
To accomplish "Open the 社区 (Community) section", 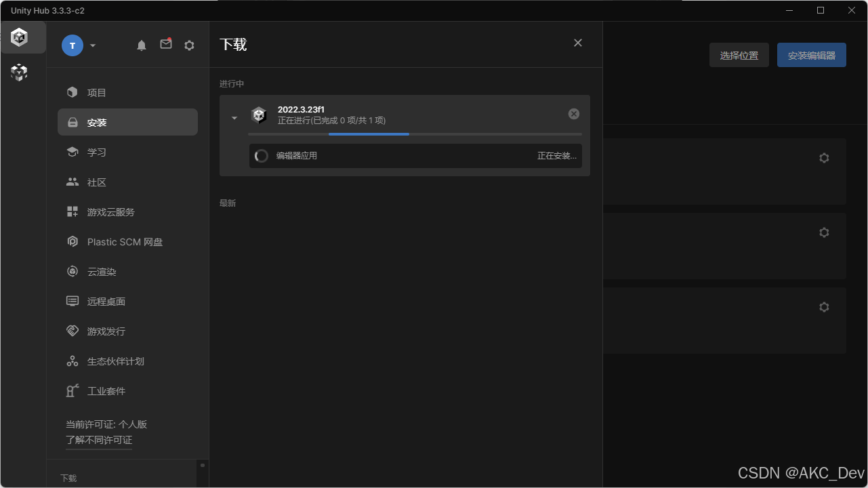I will coord(127,182).
